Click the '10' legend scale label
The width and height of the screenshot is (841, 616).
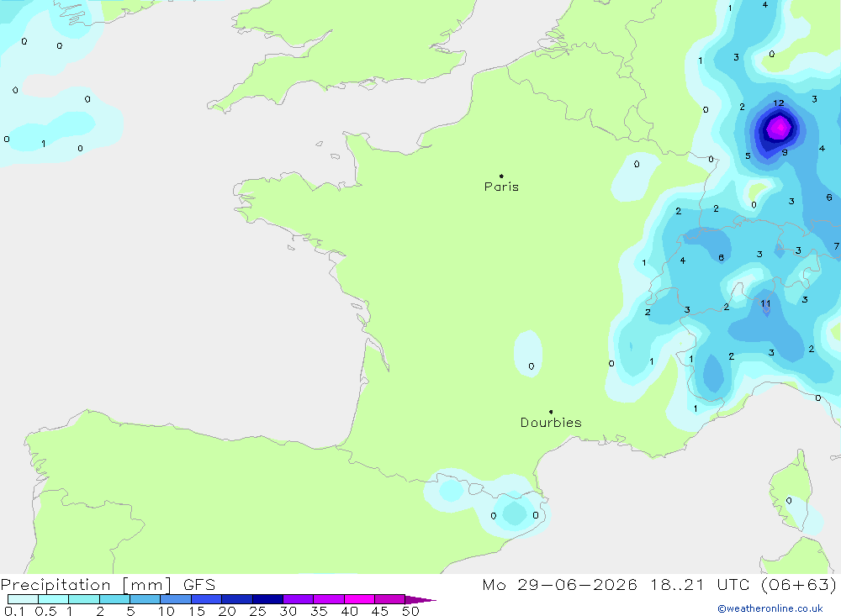(167, 611)
